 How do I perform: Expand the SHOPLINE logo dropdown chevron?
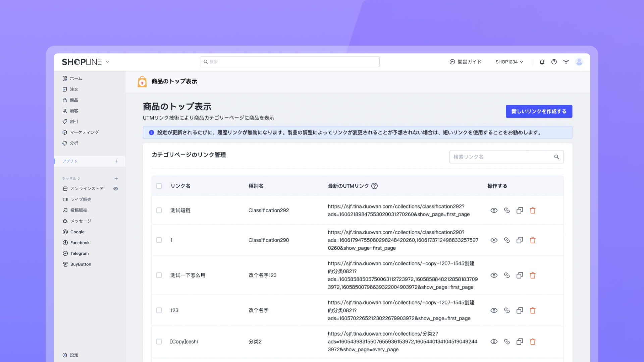pos(108,62)
